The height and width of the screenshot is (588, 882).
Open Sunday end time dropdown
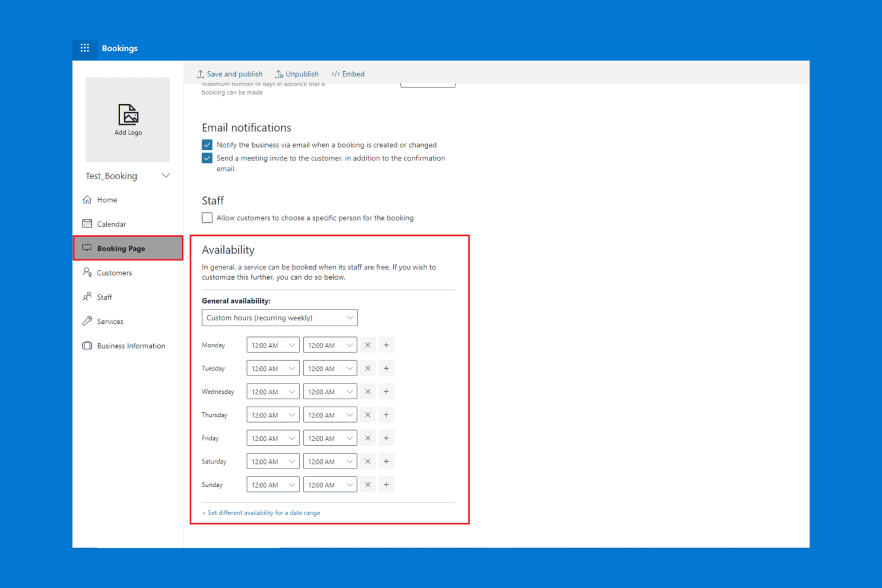point(330,485)
